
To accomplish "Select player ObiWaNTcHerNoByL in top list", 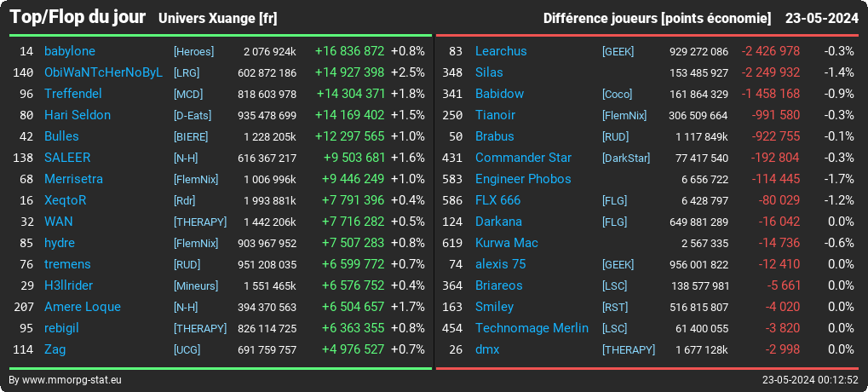I will point(104,72).
